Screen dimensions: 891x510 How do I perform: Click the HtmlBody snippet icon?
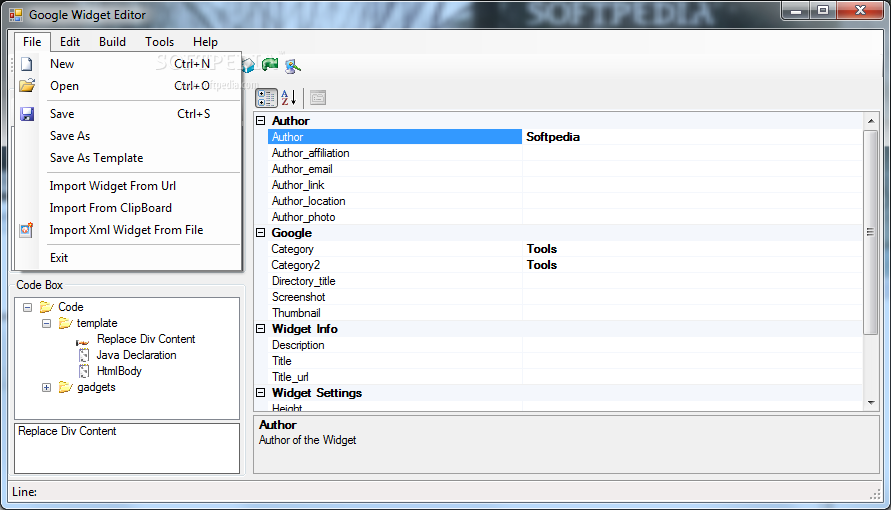tap(84, 371)
